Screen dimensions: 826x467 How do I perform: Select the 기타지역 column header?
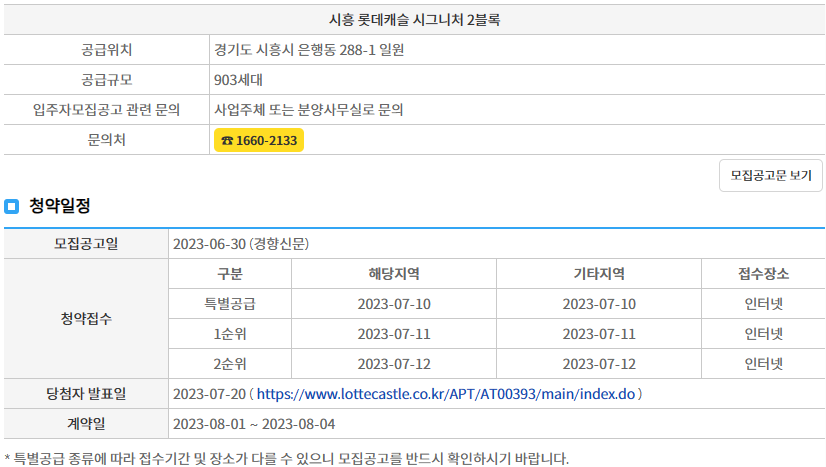coord(599,274)
